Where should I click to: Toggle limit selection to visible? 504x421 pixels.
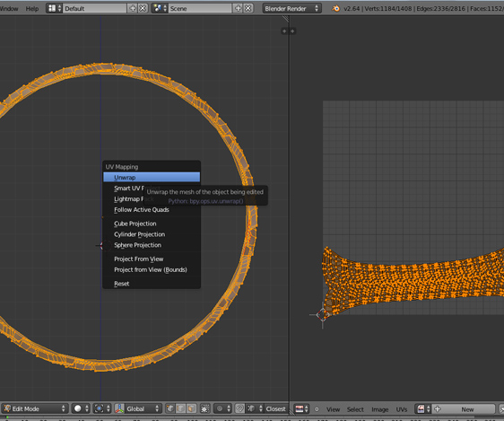(x=204, y=408)
